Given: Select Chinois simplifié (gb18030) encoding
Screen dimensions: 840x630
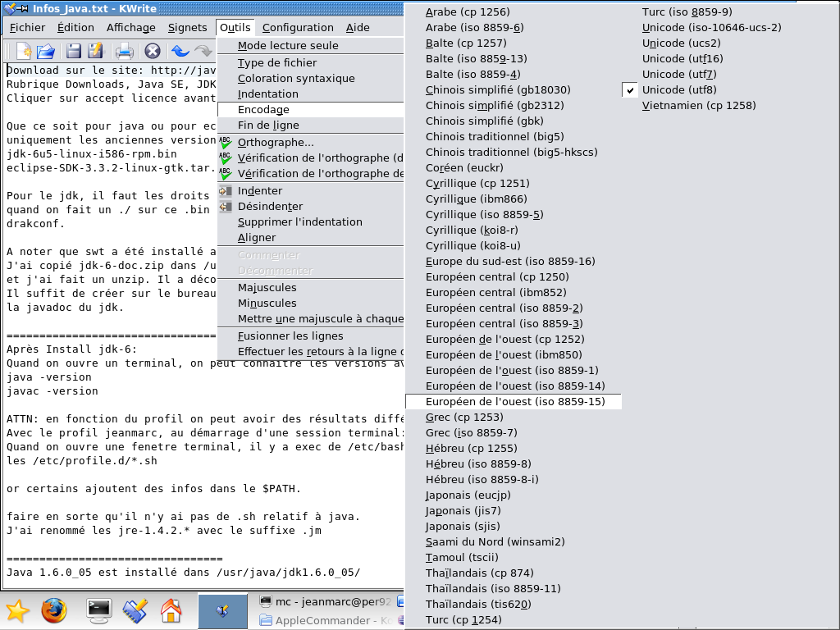Looking at the screenshot, I should pos(514,89).
